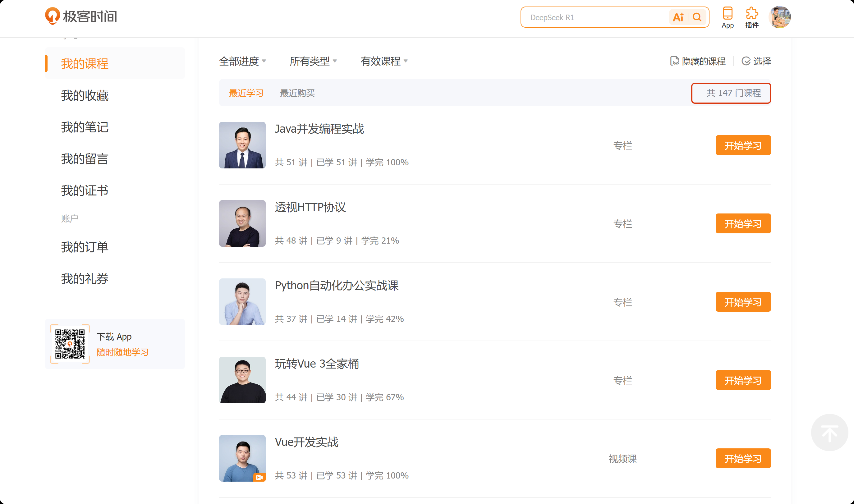
Task: Expand the 所有类型 dropdown
Action: click(x=313, y=62)
